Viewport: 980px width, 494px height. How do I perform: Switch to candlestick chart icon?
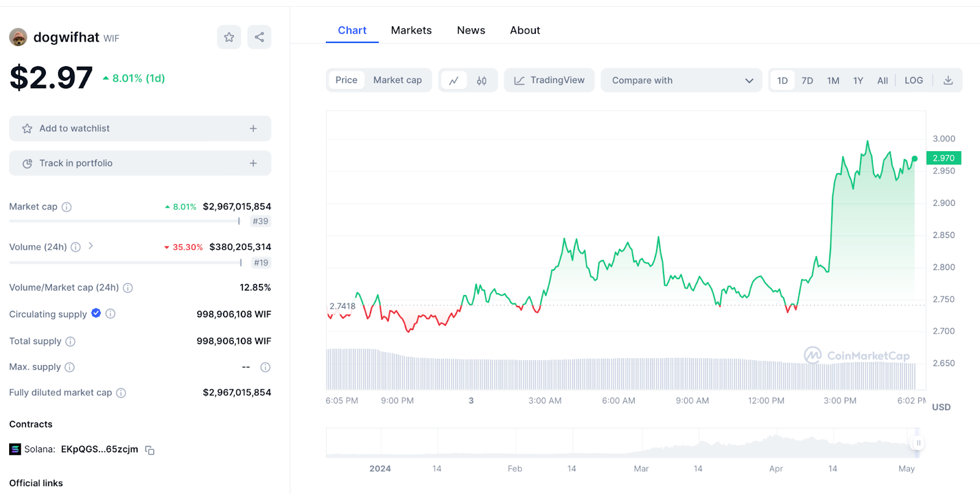(x=482, y=81)
